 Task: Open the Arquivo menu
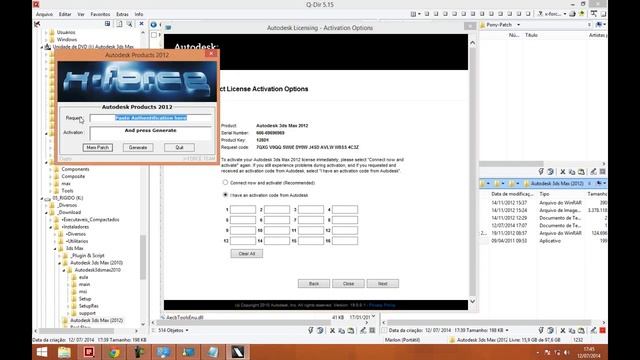44,14
